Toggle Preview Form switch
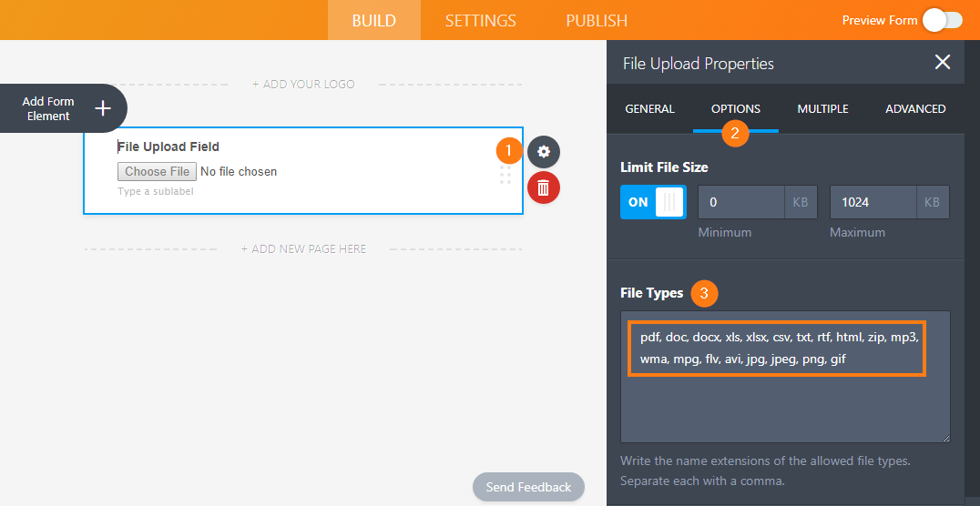The height and width of the screenshot is (506, 980). pyautogui.click(x=942, y=20)
